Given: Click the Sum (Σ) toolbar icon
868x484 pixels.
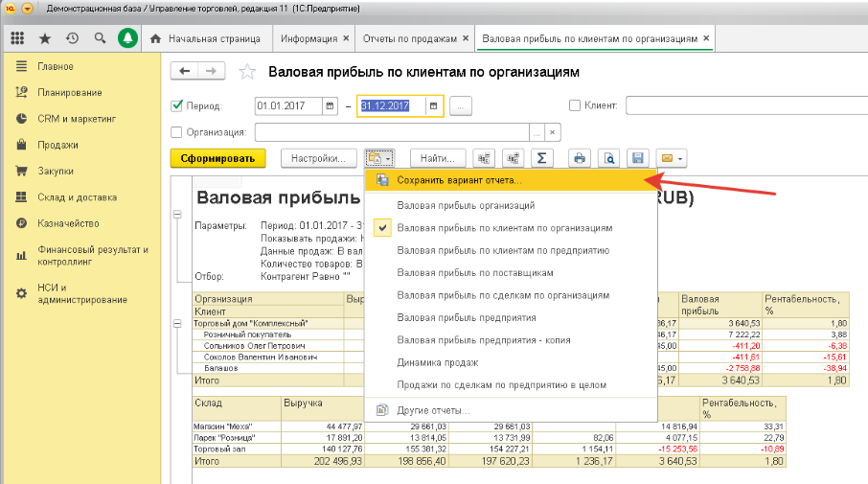Looking at the screenshot, I should click(x=541, y=158).
